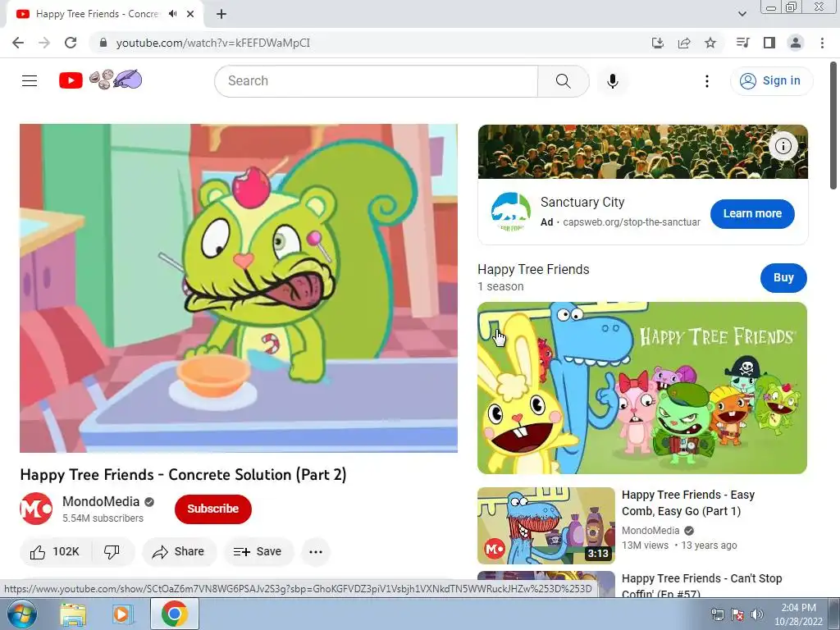This screenshot has width=840, height=630.
Task: Click the video player to pause
Action: [x=239, y=288]
